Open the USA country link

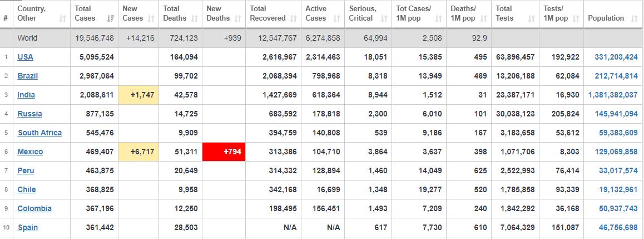tap(25, 57)
